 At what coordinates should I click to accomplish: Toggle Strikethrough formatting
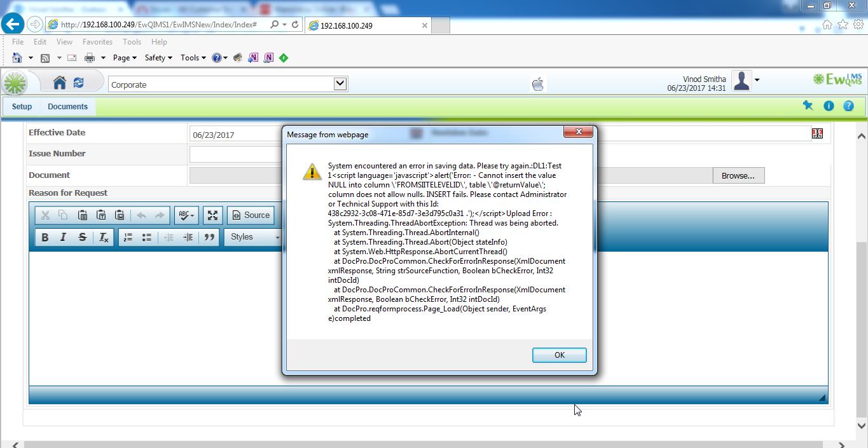point(82,237)
